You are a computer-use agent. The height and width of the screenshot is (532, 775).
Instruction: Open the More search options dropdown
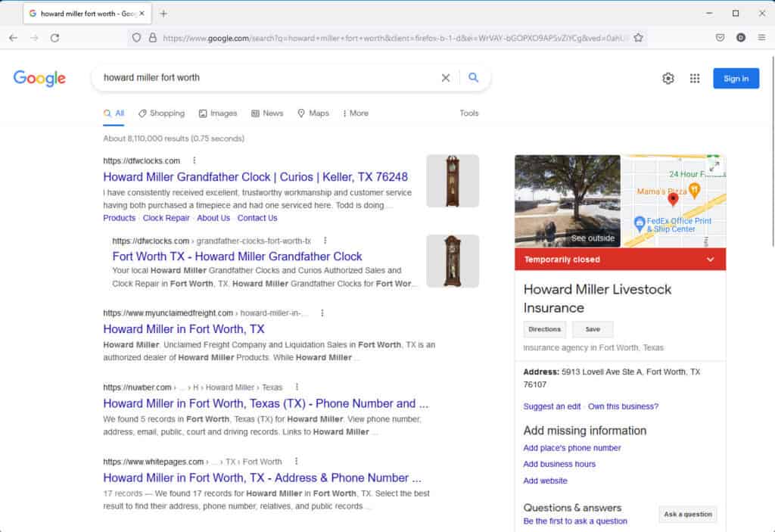click(x=356, y=114)
